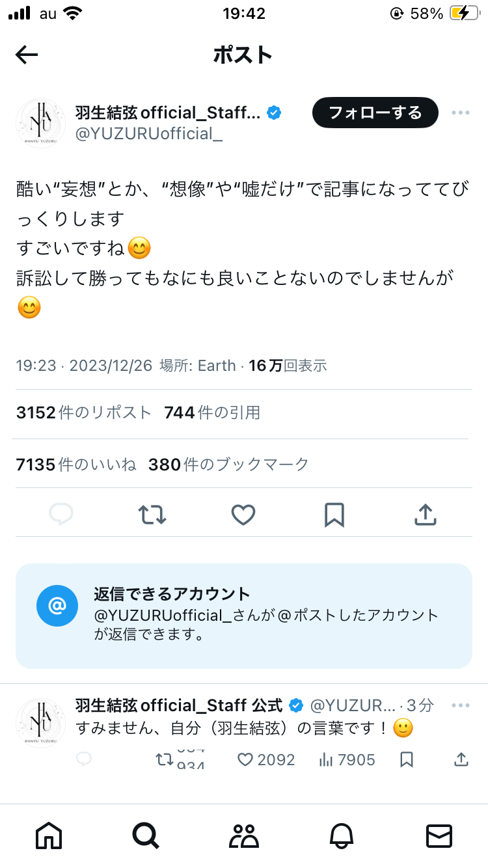Bookmark the reply post
Image resolution: width=488 pixels, height=868 pixels.
tap(407, 759)
